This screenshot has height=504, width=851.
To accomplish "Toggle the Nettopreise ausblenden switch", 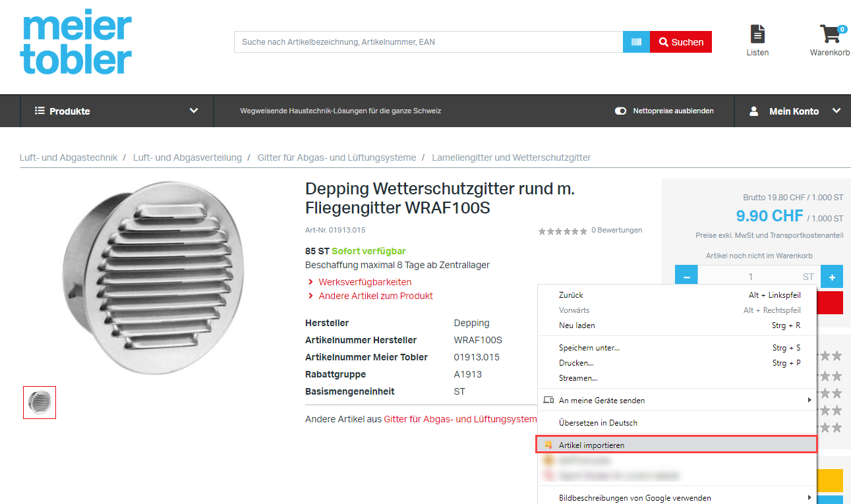I will [620, 111].
